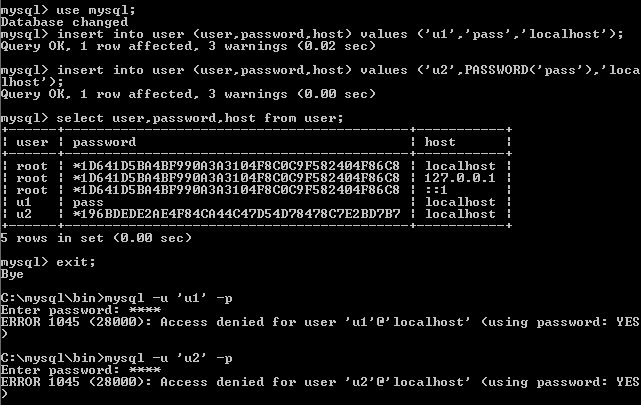Viewport: 641px width, 405px height.
Task: Click the 'host' column header in table
Action: (x=440, y=142)
